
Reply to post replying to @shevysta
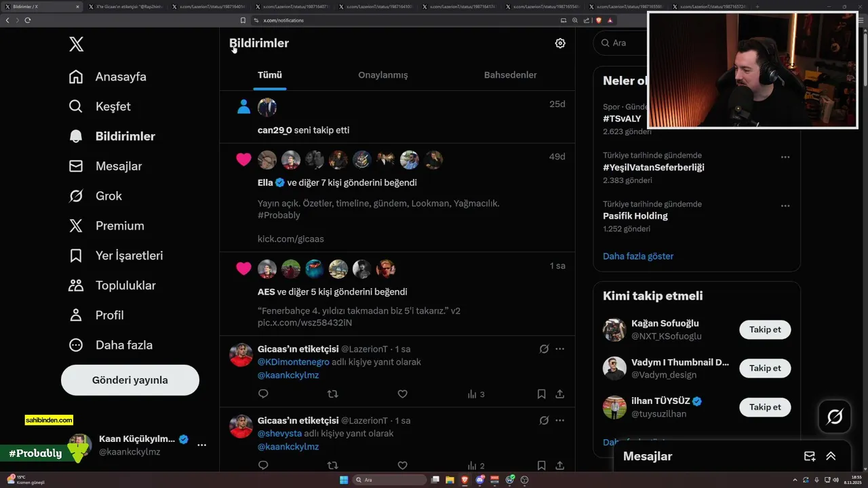pyautogui.click(x=264, y=466)
